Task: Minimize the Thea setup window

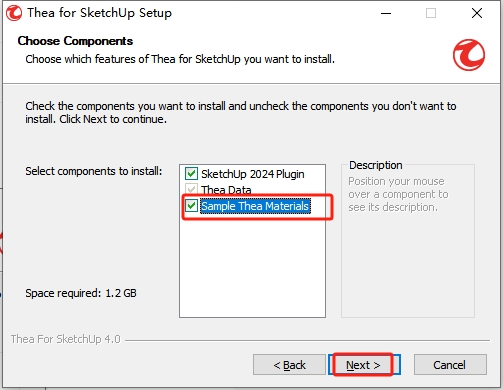Action: pyautogui.click(x=386, y=13)
